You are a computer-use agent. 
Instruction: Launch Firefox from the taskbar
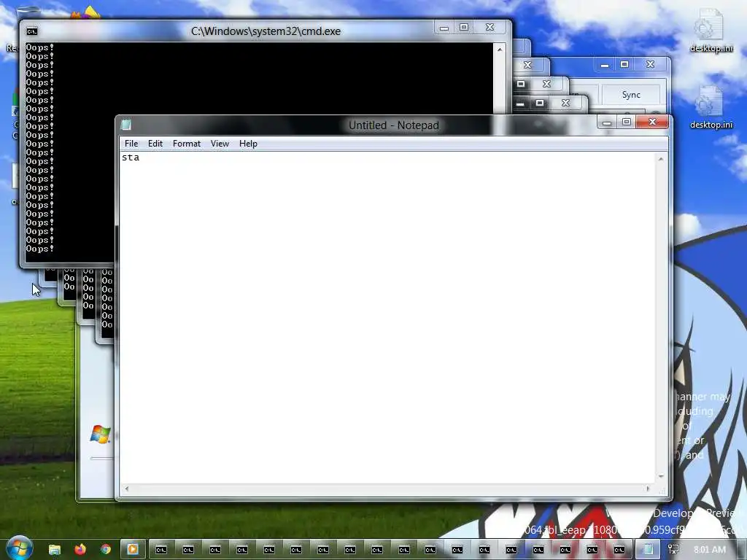point(80,550)
